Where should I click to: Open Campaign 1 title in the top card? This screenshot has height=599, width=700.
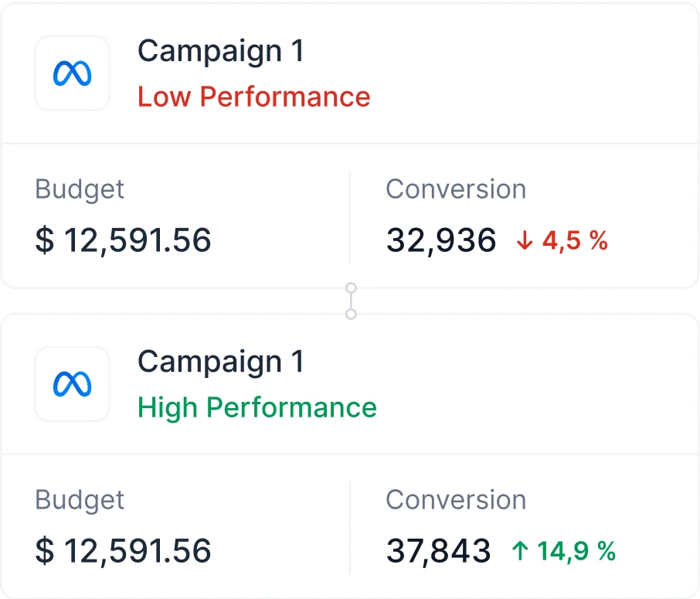pos(220,52)
